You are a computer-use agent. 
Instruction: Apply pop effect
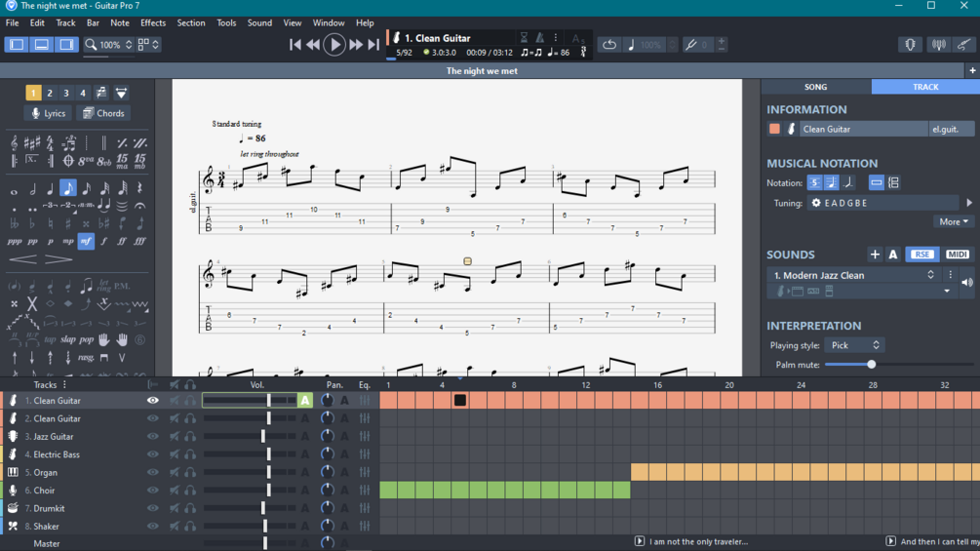86,339
